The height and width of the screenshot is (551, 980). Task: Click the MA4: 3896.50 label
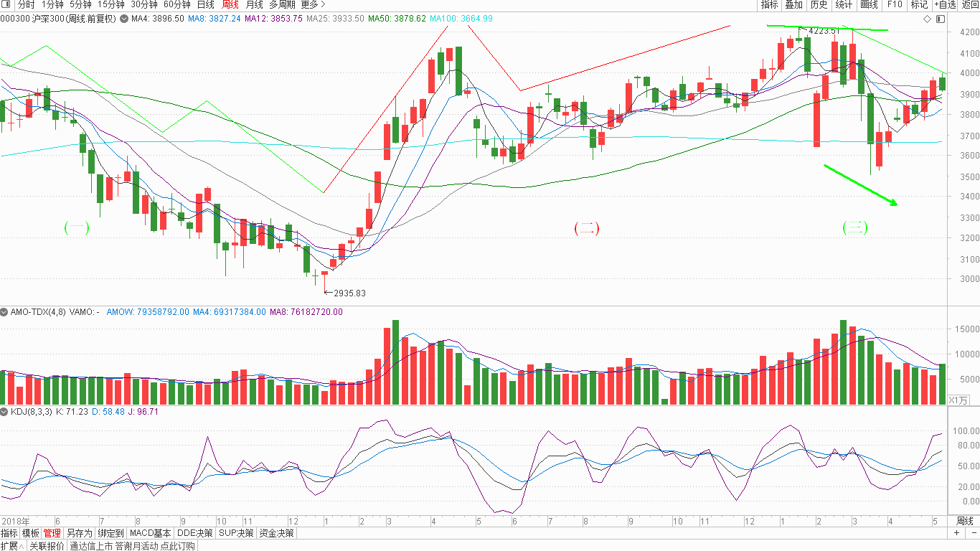point(157,19)
